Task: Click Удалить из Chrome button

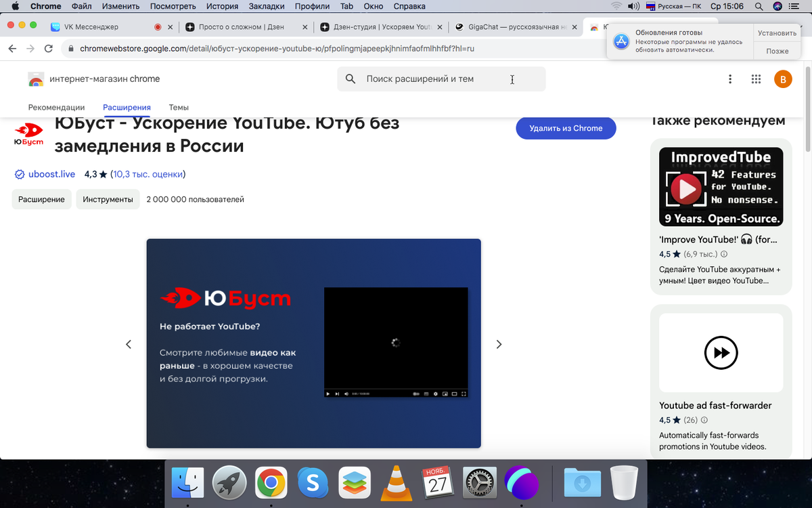Action: pos(566,128)
